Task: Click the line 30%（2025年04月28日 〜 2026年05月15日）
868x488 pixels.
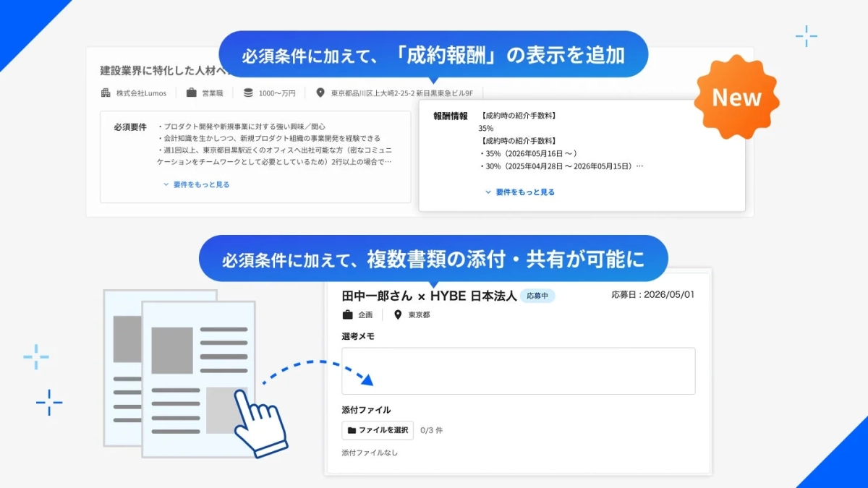Action: point(561,166)
